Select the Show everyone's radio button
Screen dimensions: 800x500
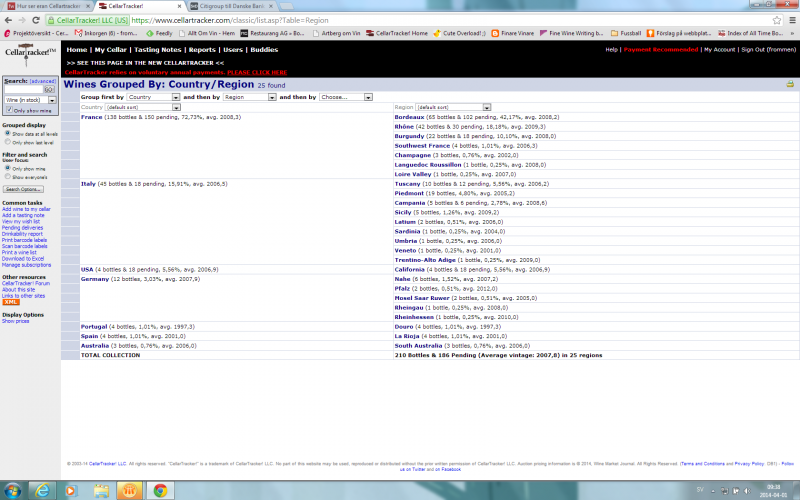(8, 177)
